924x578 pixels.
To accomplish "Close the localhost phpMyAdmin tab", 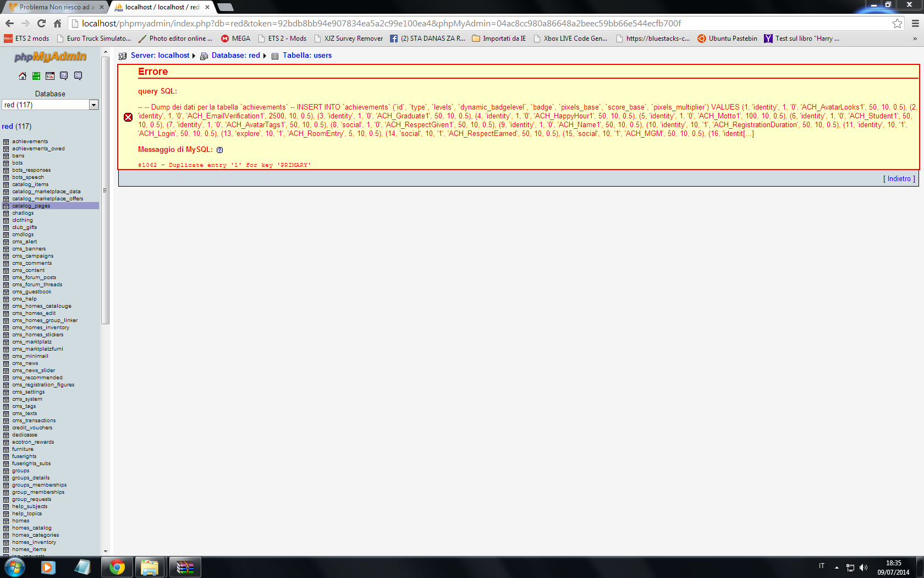I will click(x=207, y=7).
